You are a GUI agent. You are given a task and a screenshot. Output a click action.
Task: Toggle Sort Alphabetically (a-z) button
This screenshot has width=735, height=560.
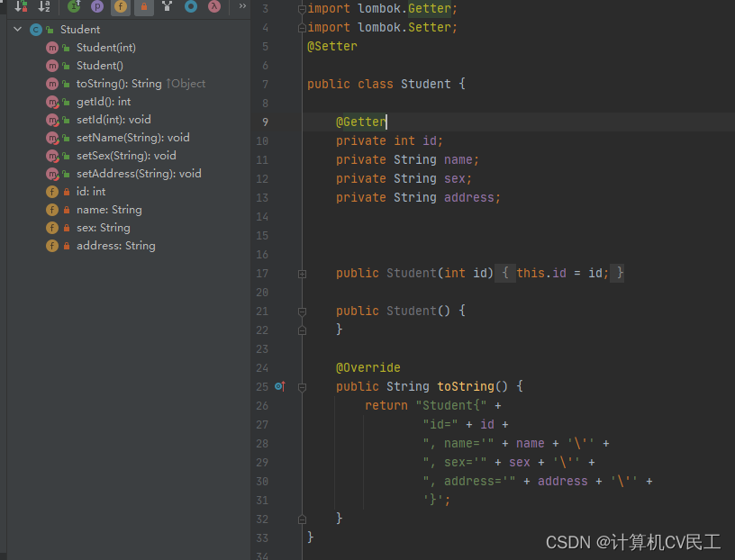[44, 6]
